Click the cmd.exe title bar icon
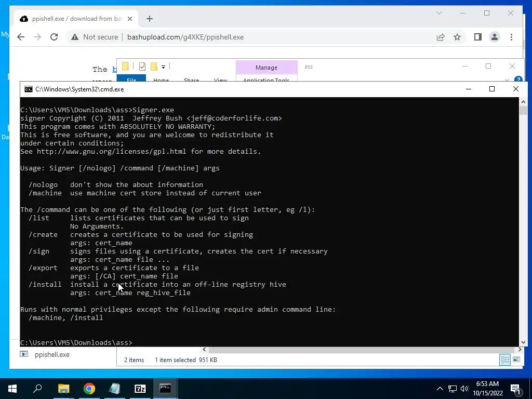Viewport: 532px width, 399px height. [x=29, y=89]
